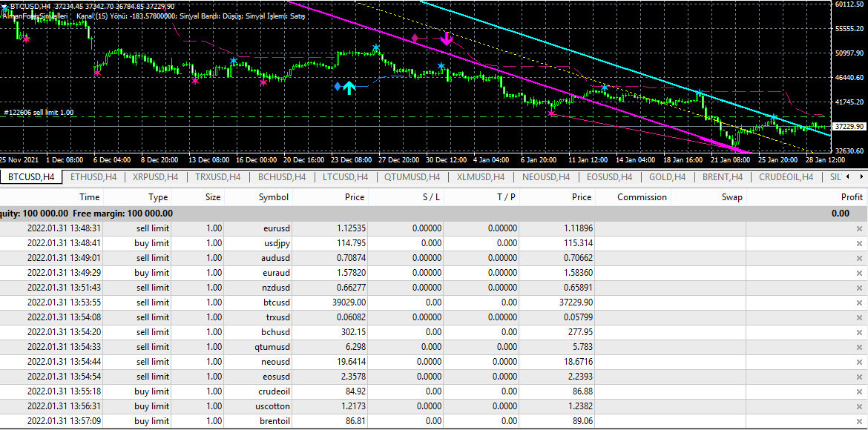Select the BRENT,H4 chart tab

(723, 177)
